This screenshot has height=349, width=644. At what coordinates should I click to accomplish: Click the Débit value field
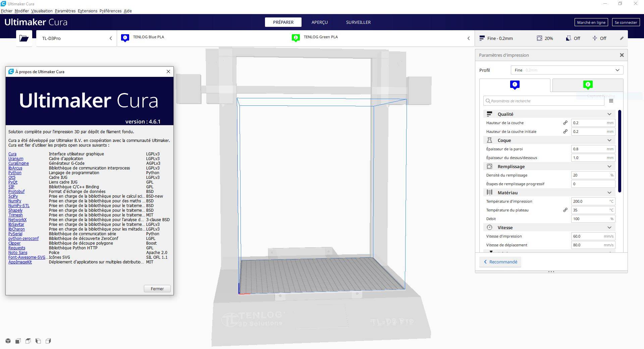pos(593,219)
